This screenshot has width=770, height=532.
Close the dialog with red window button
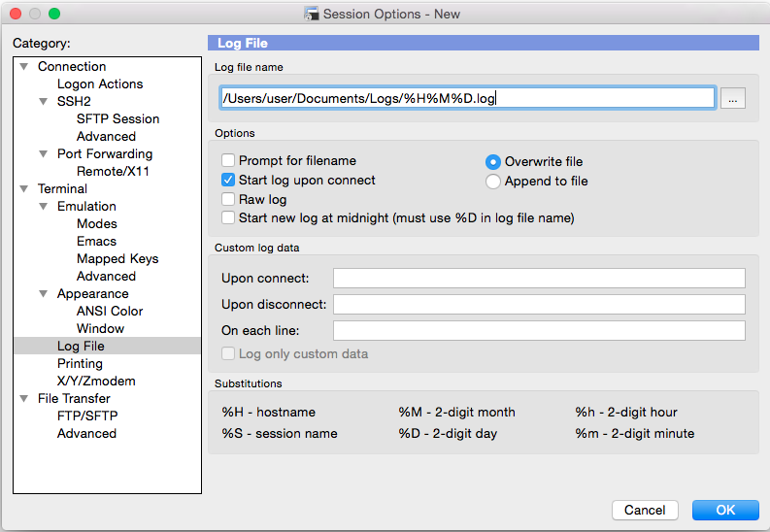click(x=16, y=14)
